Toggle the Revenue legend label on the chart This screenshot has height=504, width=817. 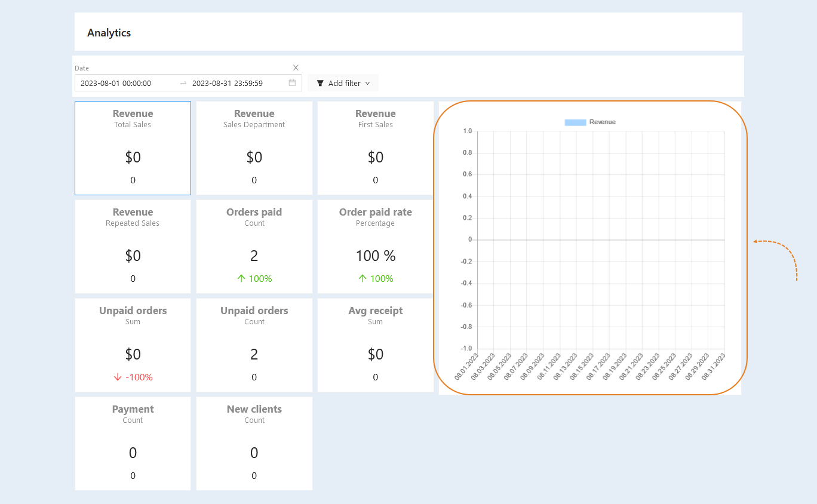click(x=602, y=122)
